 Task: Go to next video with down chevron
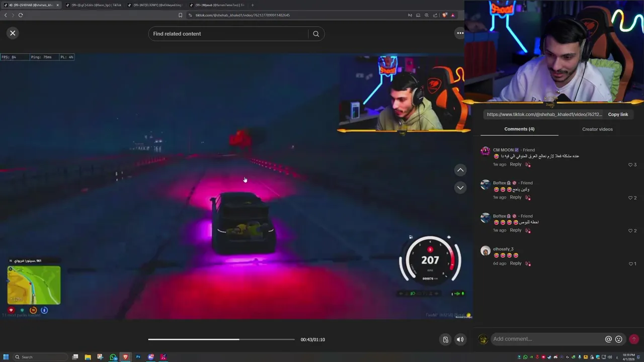tap(460, 188)
